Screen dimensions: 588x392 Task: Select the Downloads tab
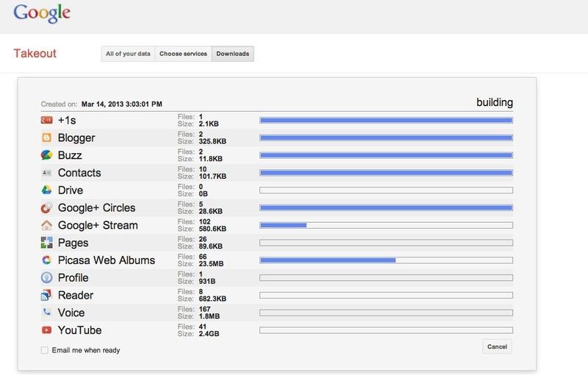[232, 54]
